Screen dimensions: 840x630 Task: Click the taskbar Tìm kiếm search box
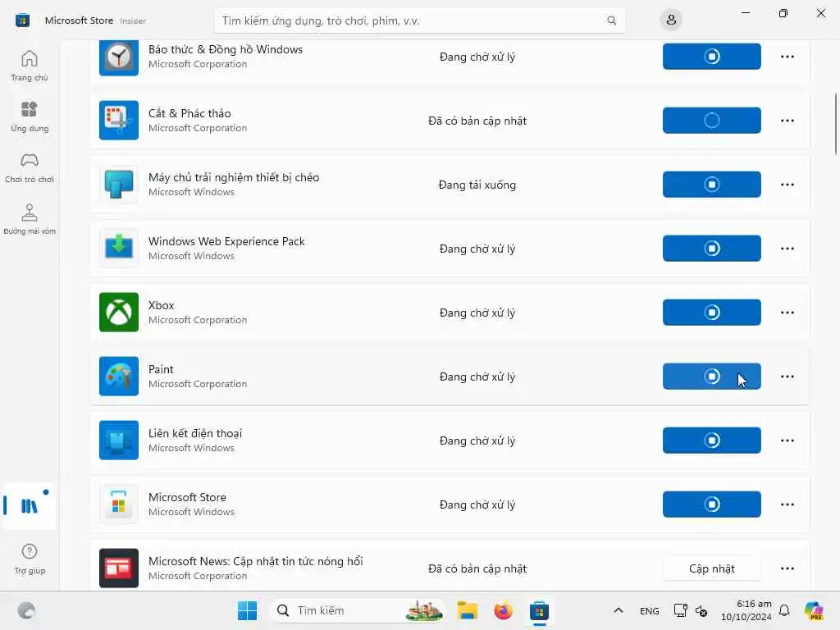tap(358, 610)
